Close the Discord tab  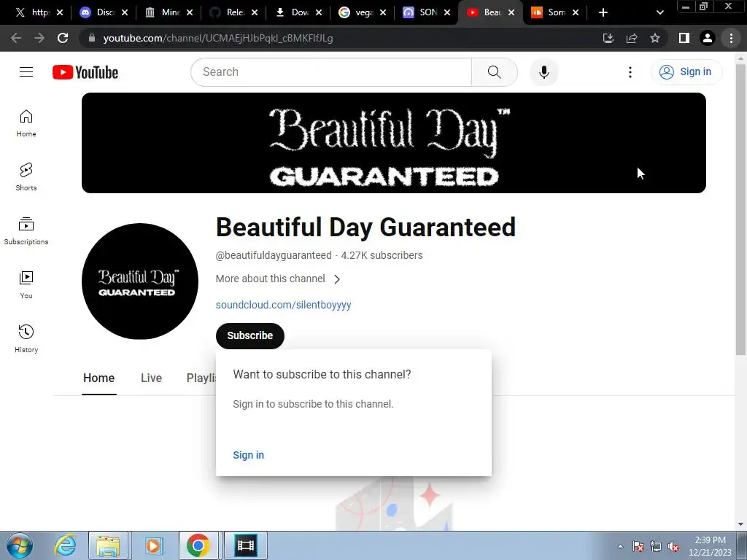(124, 12)
